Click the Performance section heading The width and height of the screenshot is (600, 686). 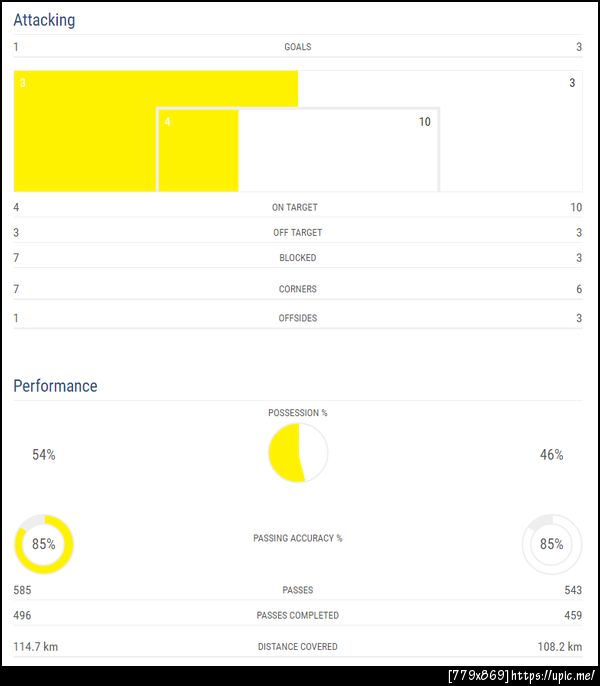pos(55,386)
